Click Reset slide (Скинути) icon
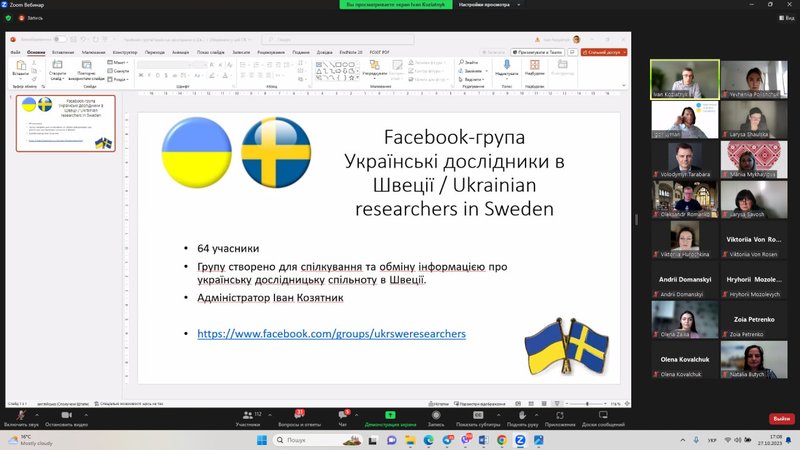Screen dimensions: 800x450 tap(118, 71)
